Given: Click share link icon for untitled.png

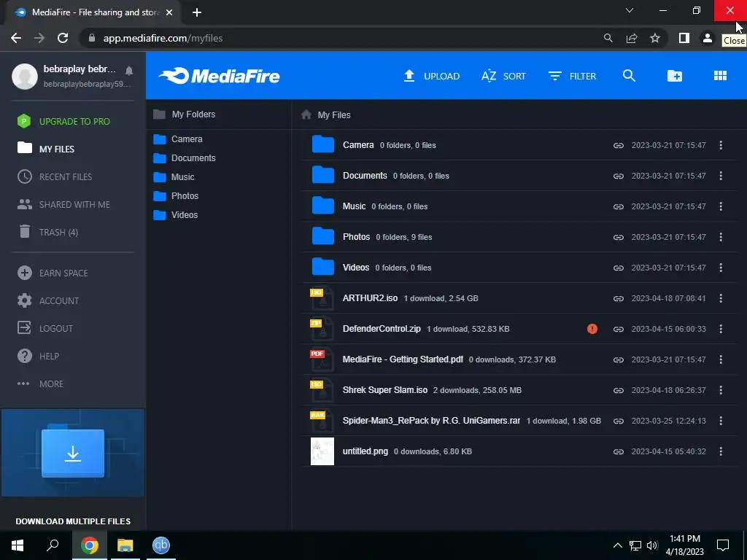Looking at the screenshot, I should click(619, 451).
